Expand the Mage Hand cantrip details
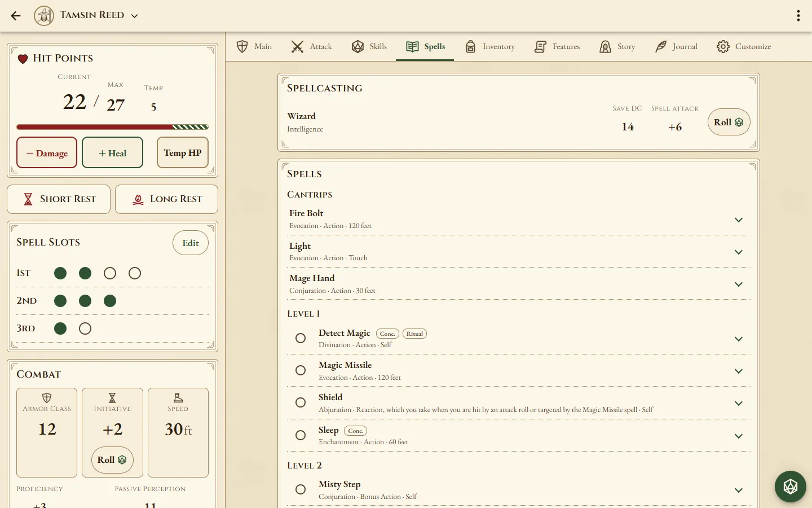 point(739,284)
